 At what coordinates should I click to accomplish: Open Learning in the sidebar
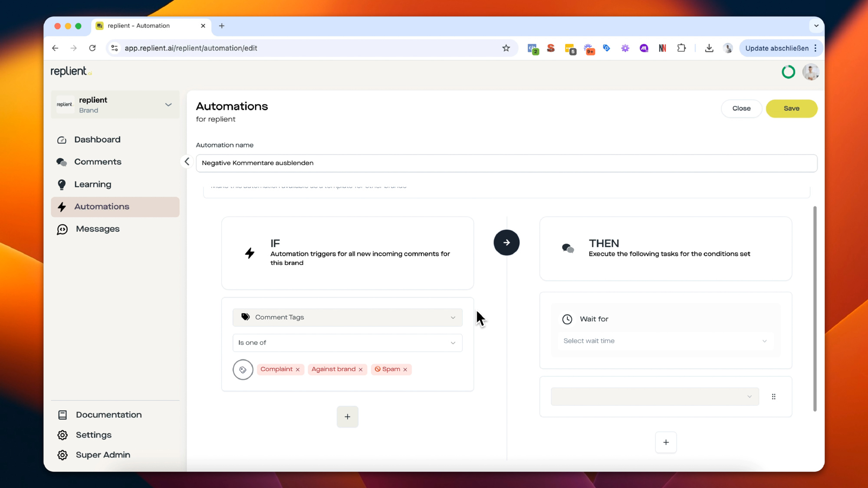92,184
